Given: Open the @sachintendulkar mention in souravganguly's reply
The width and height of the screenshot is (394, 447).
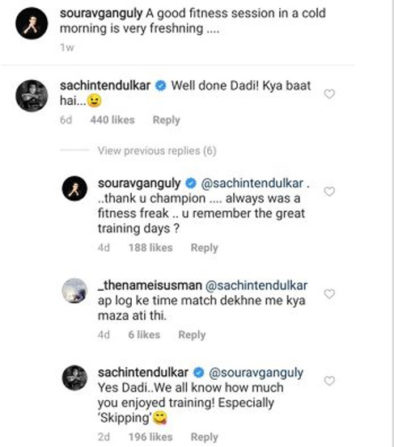Looking at the screenshot, I should click(252, 183).
